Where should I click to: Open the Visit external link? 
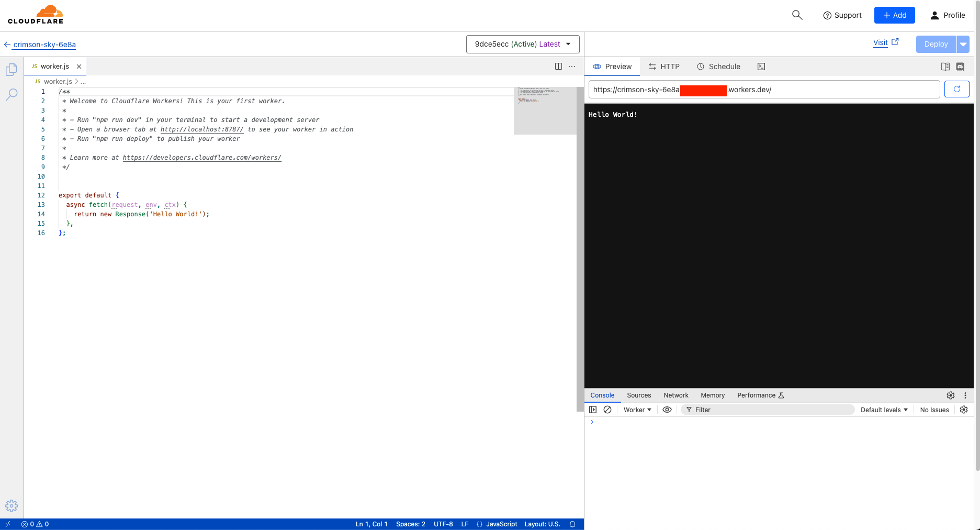coord(886,42)
